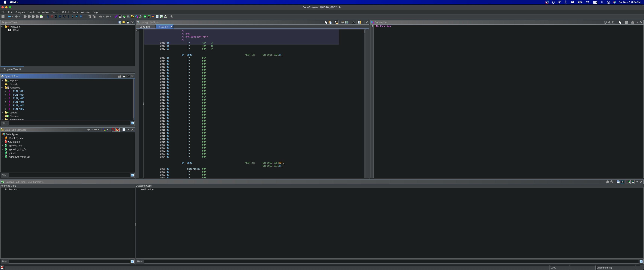The image size is (644, 270).
Task: Click the Data Type Manager filter field
Action: (69, 175)
